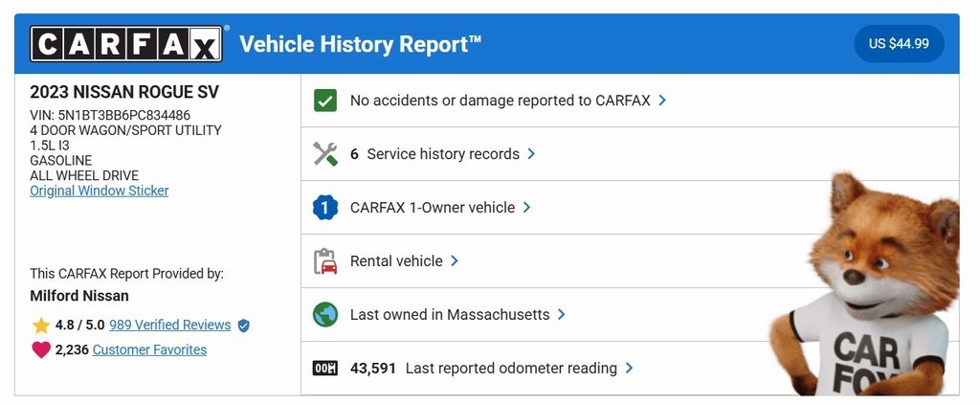Click the pink heart favorites icon
980x405 pixels.
[41, 350]
